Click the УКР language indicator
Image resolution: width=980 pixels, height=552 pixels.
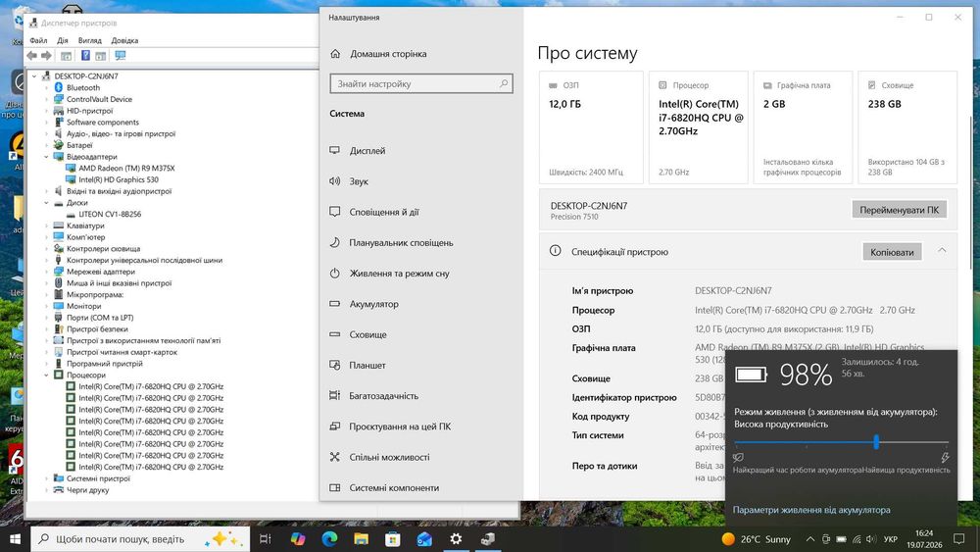click(x=890, y=539)
